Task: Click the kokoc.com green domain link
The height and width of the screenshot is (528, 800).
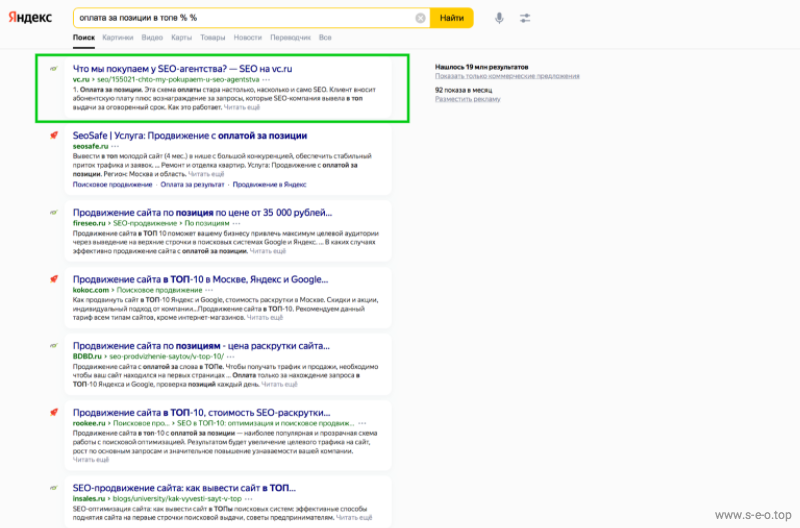Action: pyautogui.click(x=91, y=290)
